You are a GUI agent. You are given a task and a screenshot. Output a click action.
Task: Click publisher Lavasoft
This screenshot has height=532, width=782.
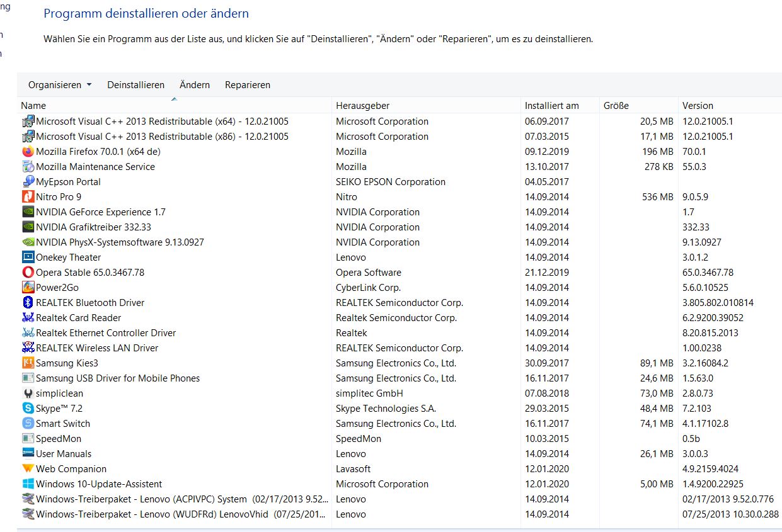tap(354, 468)
